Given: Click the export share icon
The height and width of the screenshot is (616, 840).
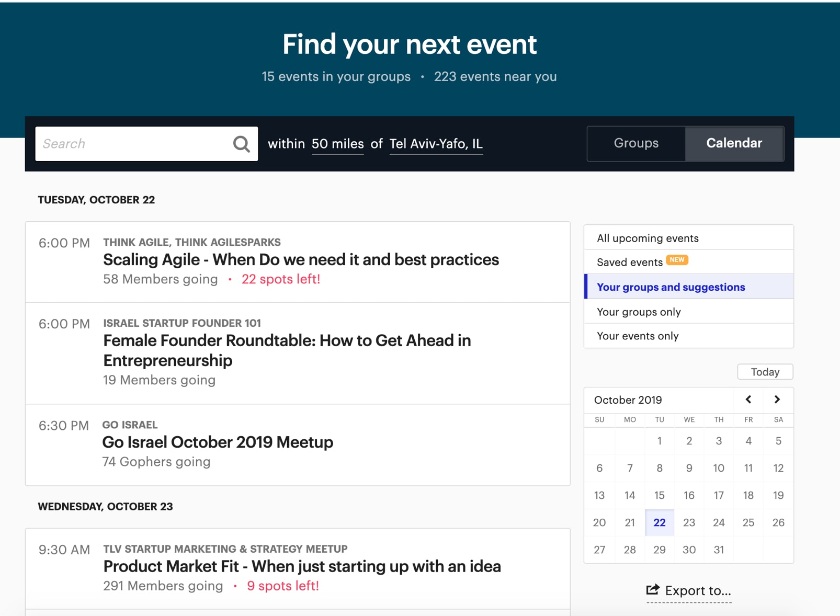Looking at the screenshot, I should (x=653, y=590).
